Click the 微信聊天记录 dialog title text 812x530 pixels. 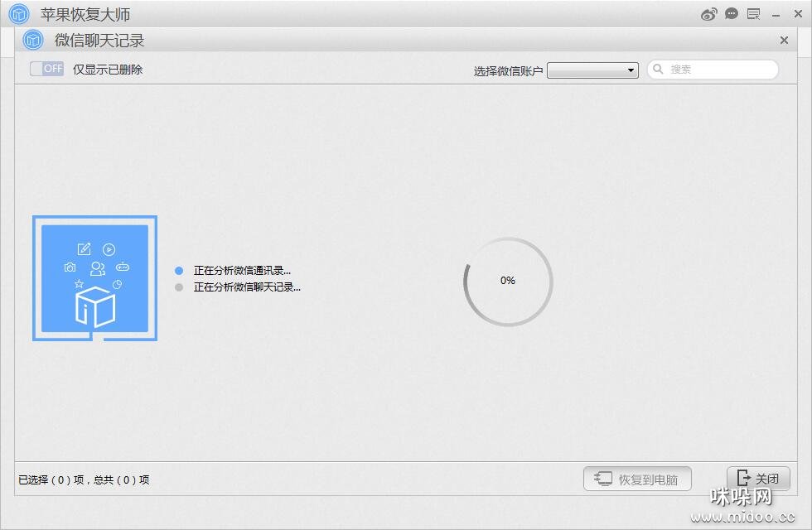(99, 41)
